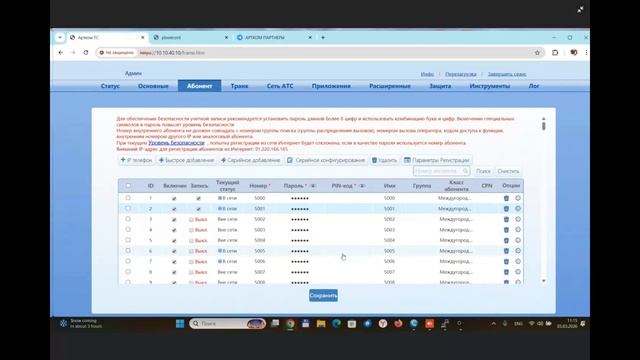Image resolution: width=640 pixels, height=360 pixels.
Task: Reload the browser page
Action: coord(86,53)
